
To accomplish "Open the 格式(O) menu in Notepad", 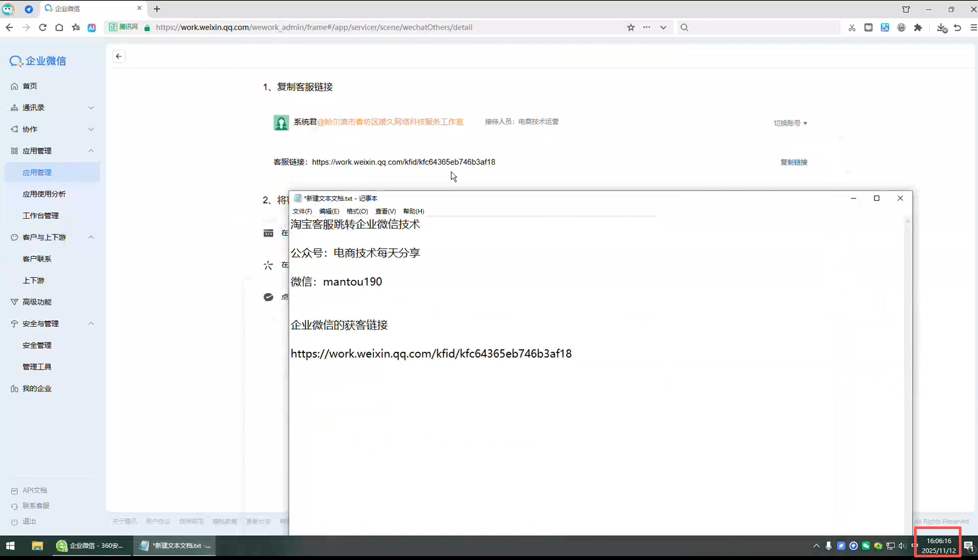I will (x=357, y=211).
